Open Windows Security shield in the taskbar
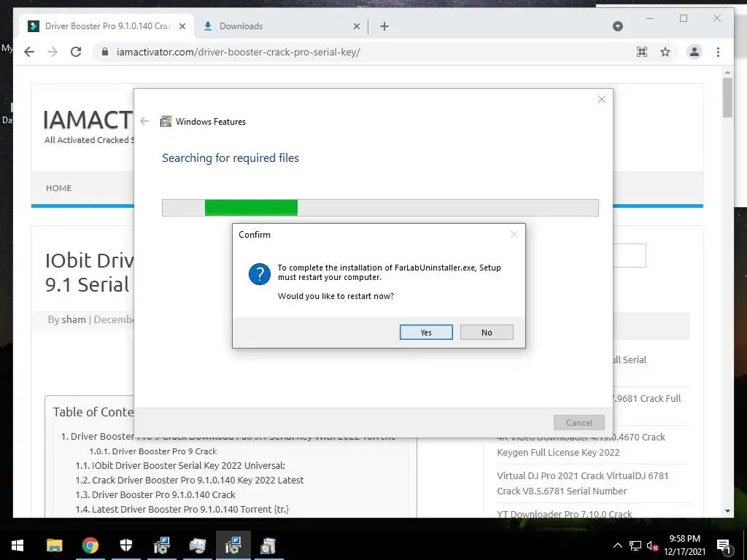Screen dimensions: 747x560 (125, 545)
